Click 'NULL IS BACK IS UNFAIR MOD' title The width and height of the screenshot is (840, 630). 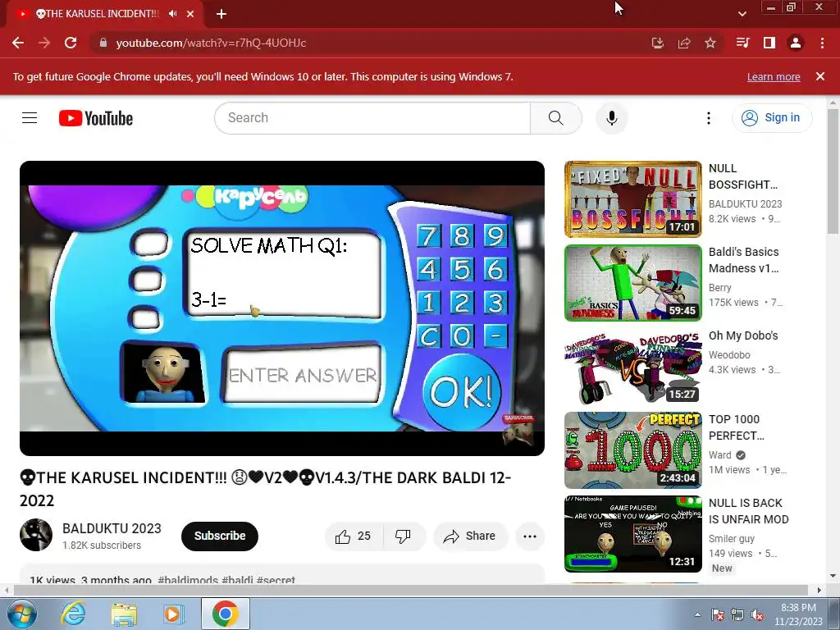pyautogui.click(x=748, y=511)
